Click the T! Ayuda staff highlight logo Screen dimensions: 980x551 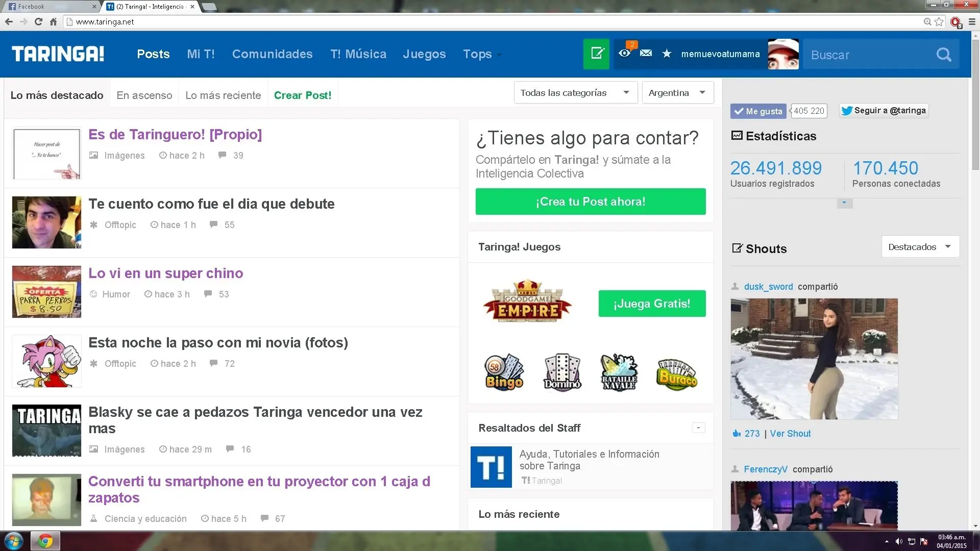[491, 467]
